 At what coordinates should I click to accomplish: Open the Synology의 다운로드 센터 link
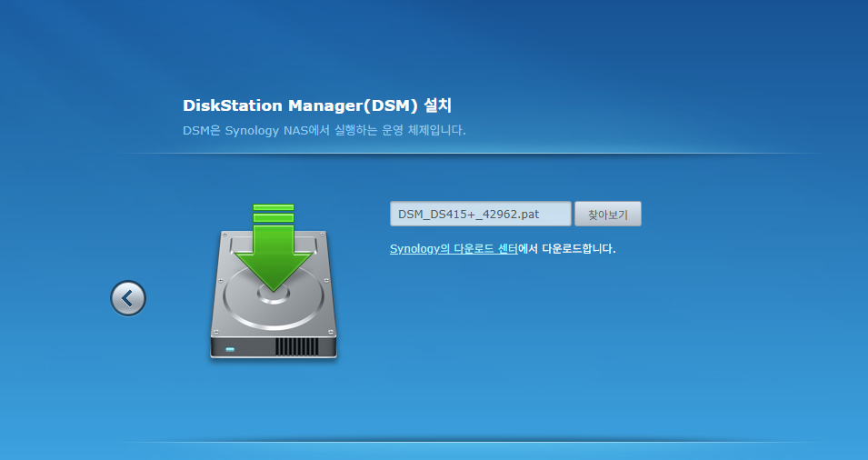click(x=454, y=249)
